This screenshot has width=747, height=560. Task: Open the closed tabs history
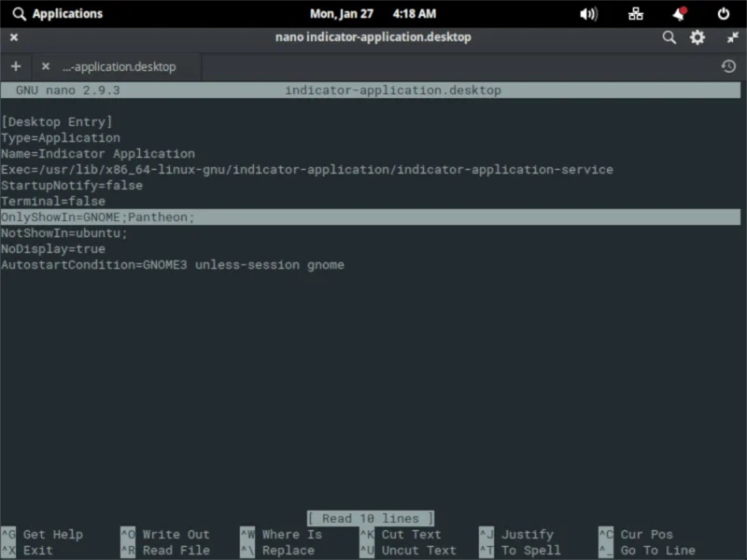click(728, 66)
